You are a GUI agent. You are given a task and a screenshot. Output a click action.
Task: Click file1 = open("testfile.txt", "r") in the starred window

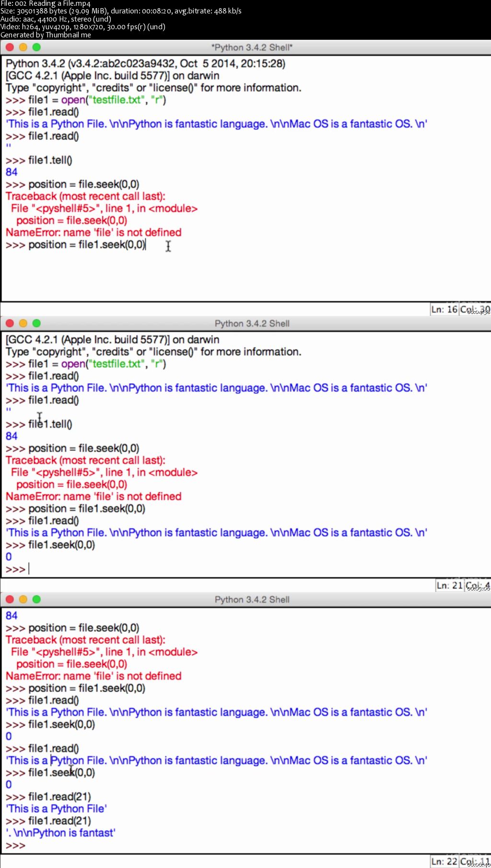[x=97, y=100]
